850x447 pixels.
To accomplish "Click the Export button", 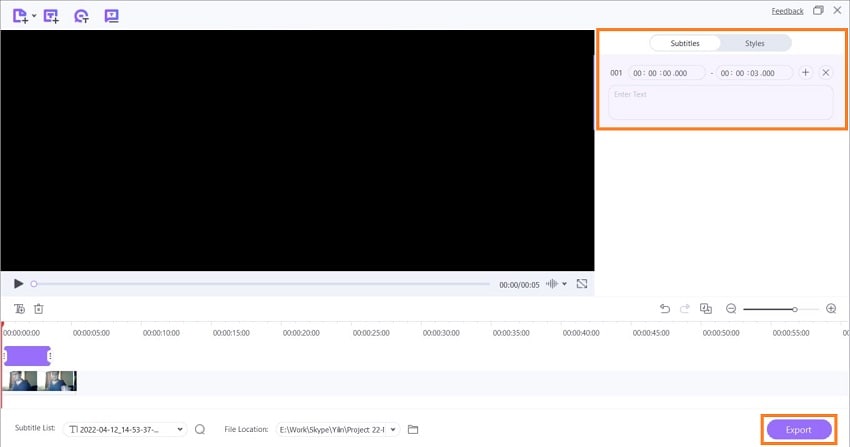I will tap(799, 430).
